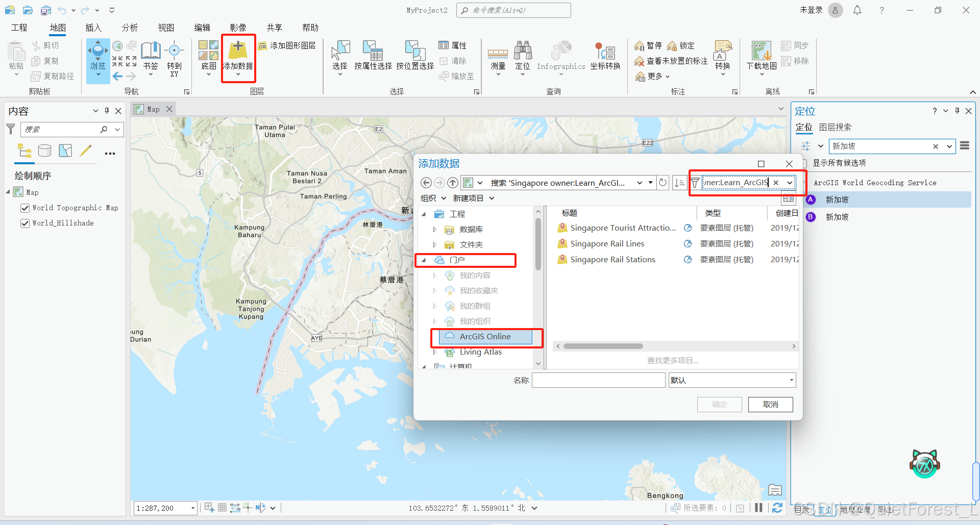
Task: Collapse the 门户 (Portal) tree node
Action: coord(424,260)
